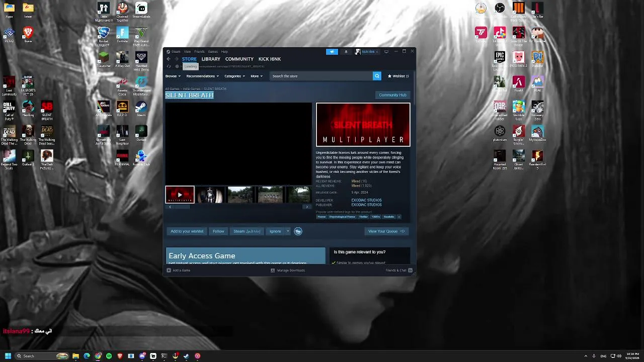Open the View menu
Screen dimensions: 644x362
[x=187, y=51]
